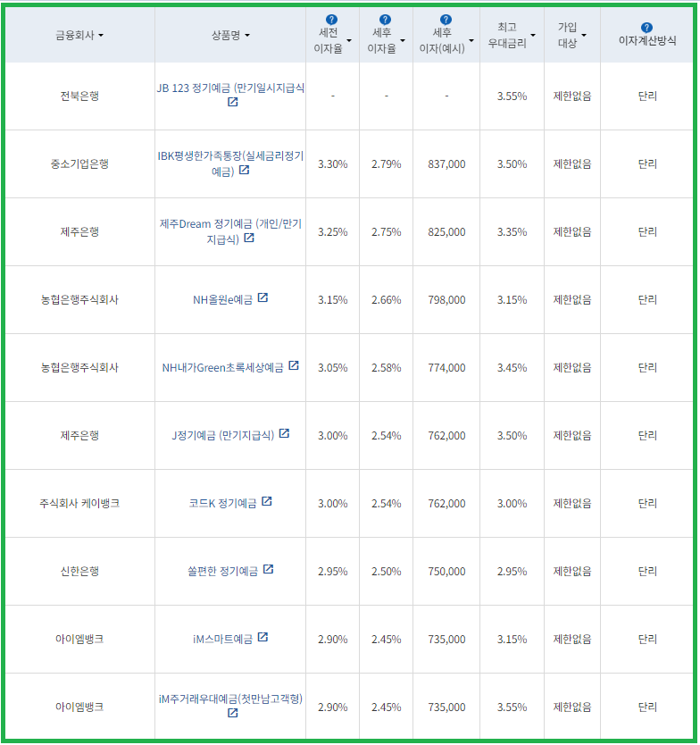This screenshot has width=700, height=745.
Task: Sort by 세전 이자율 column arrow
Action: pos(349,41)
